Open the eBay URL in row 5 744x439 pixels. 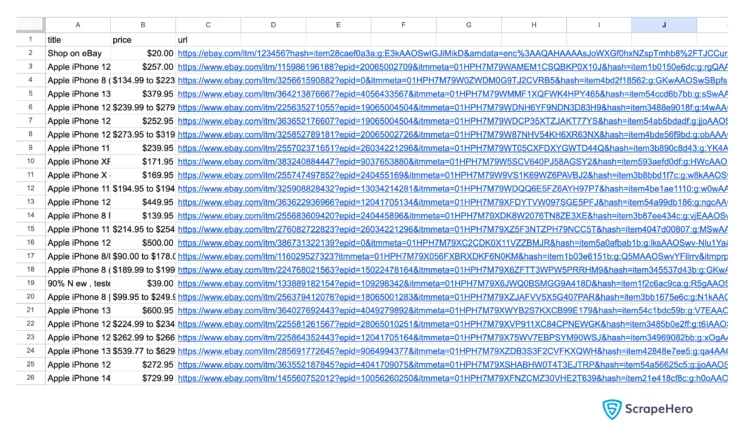pyautogui.click(x=452, y=94)
